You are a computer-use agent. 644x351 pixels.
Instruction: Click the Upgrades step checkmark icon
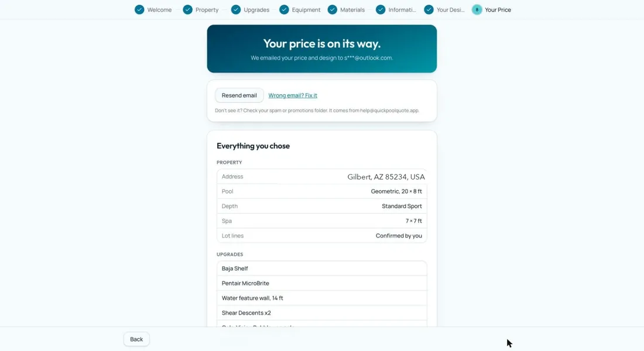pyautogui.click(x=236, y=10)
